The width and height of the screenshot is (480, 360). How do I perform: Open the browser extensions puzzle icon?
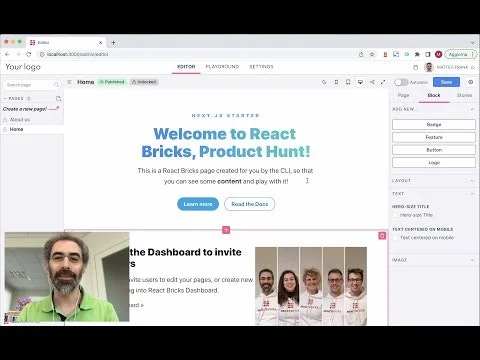pyautogui.click(x=417, y=54)
